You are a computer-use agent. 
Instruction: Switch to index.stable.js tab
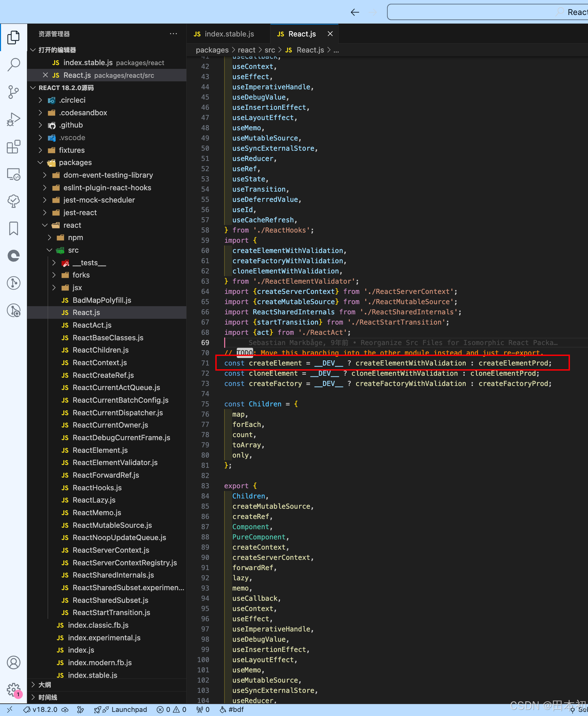pyautogui.click(x=228, y=34)
